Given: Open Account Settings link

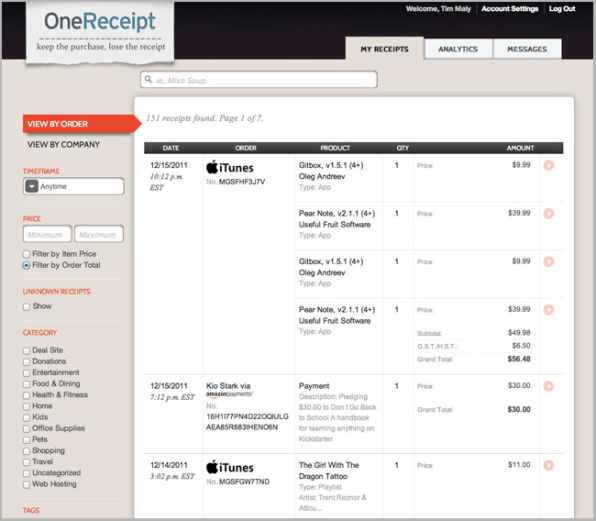Looking at the screenshot, I should point(510,9).
